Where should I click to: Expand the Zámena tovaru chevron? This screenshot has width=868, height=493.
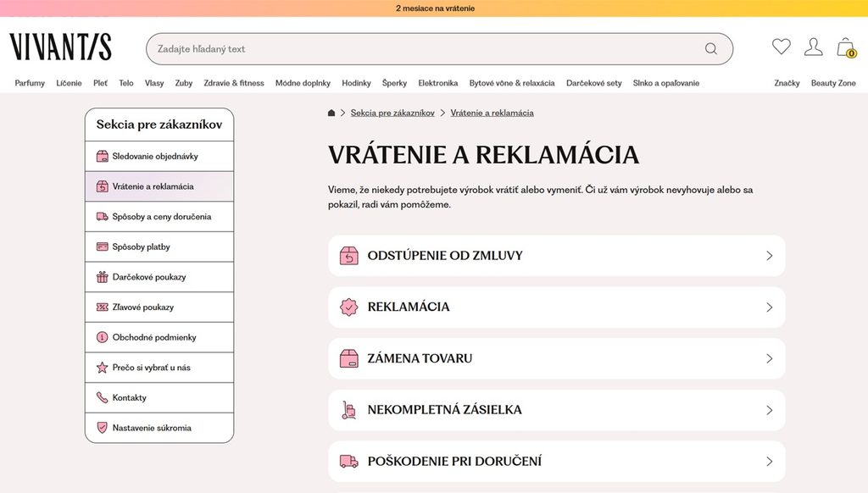770,358
